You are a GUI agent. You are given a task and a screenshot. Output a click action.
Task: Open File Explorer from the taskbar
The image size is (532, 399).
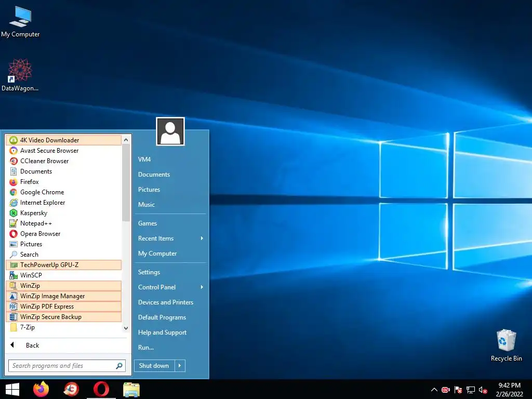tap(131, 389)
